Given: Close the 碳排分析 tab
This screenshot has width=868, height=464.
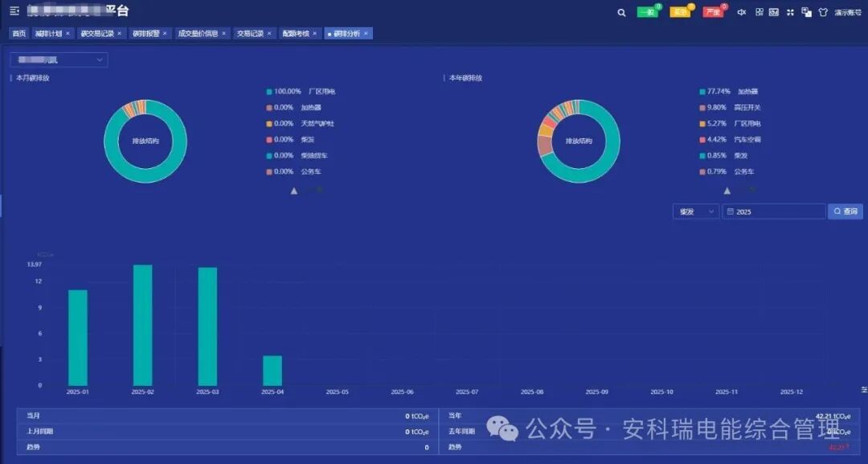Looking at the screenshot, I should click(366, 33).
